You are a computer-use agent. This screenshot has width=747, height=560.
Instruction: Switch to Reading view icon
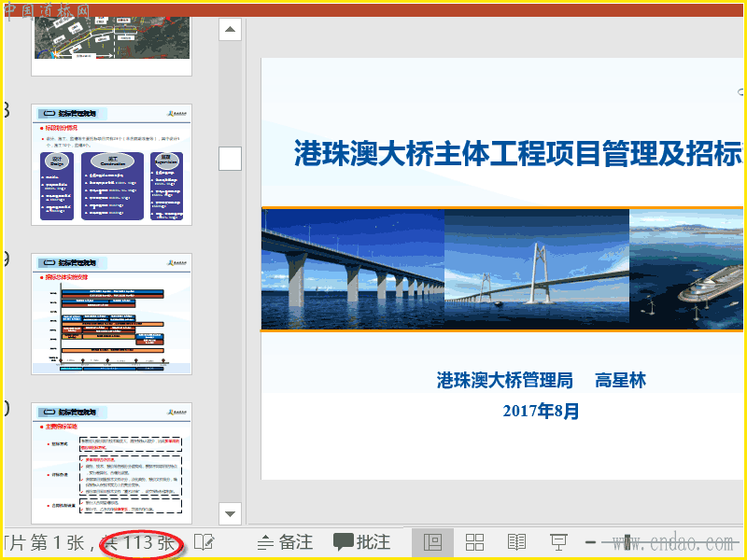coord(516,542)
